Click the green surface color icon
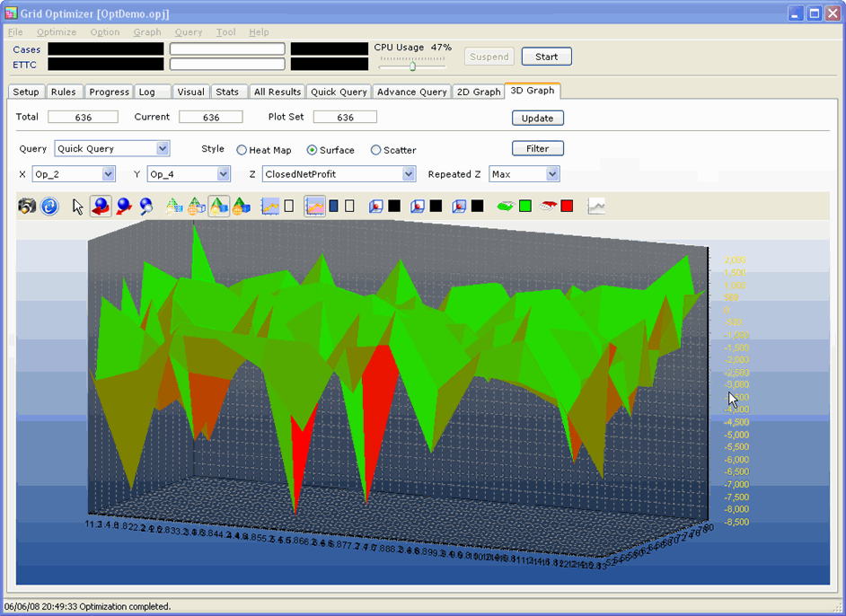The width and height of the screenshot is (846, 616). (506, 207)
